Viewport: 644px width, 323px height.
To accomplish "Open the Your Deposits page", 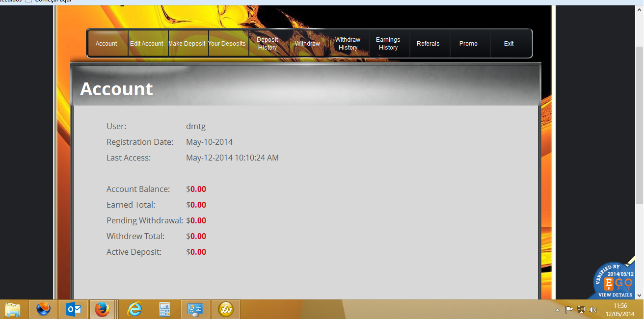I will [227, 44].
